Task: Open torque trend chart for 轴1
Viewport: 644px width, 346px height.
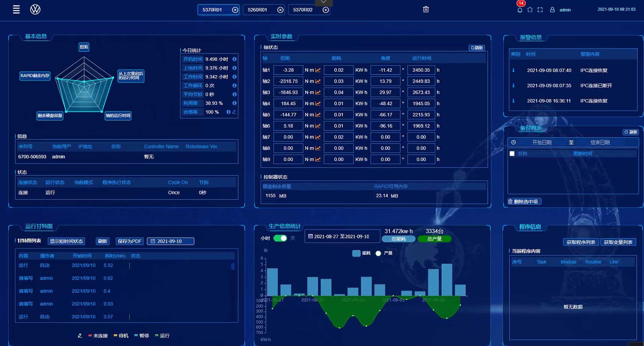Action: pos(318,70)
